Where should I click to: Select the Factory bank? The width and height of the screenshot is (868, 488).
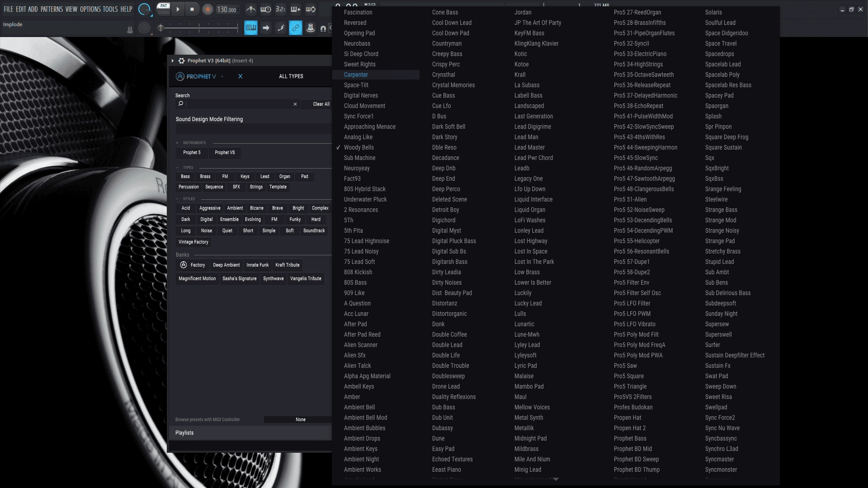click(193, 265)
